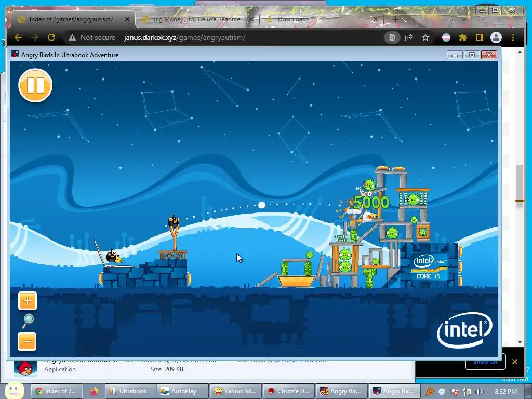Click the black bomb bird on the slingshot
532x399 pixels.
point(174,221)
